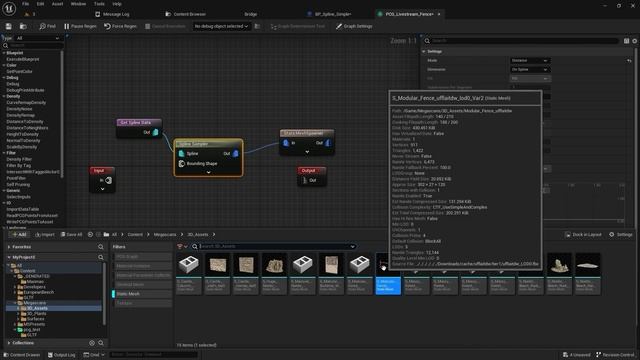Click the Add button in content browser

tap(19, 234)
